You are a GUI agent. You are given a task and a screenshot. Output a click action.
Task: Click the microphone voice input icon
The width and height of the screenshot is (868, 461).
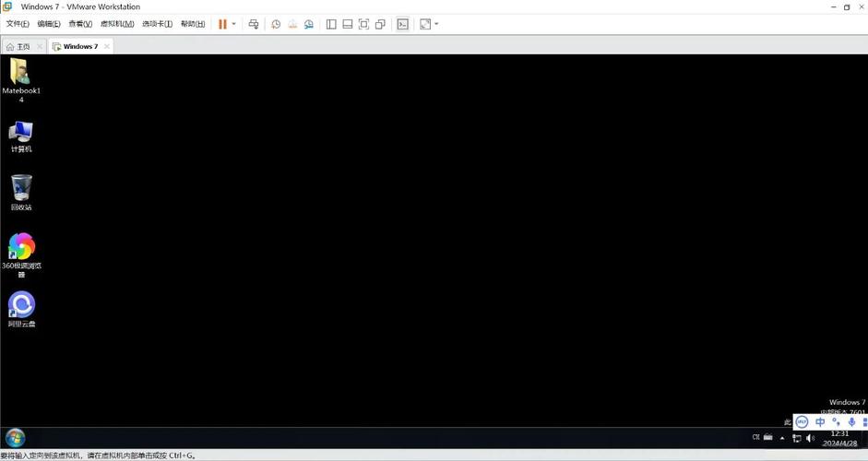tap(852, 422)
